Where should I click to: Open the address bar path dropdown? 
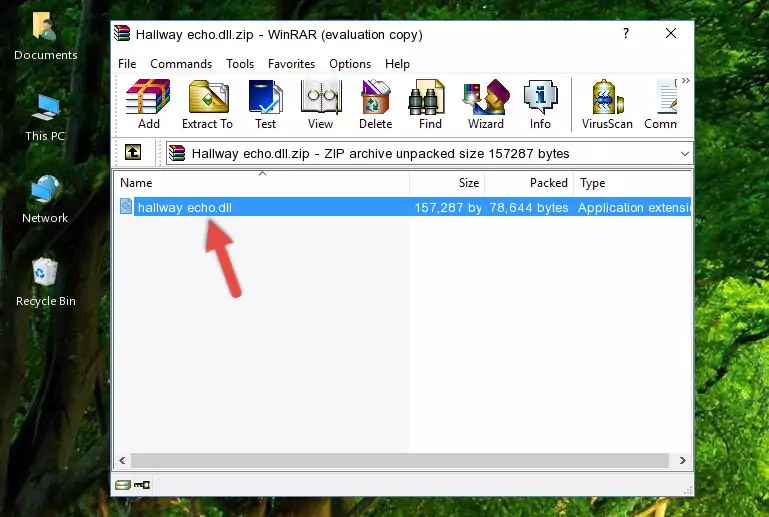(685, 154)
